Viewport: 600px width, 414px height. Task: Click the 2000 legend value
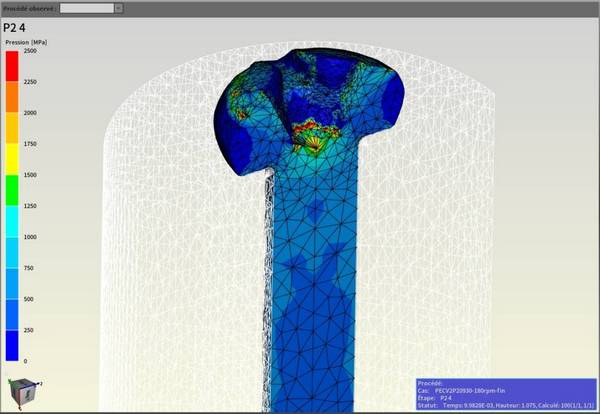pyautogui.click(x=30, y=113)
